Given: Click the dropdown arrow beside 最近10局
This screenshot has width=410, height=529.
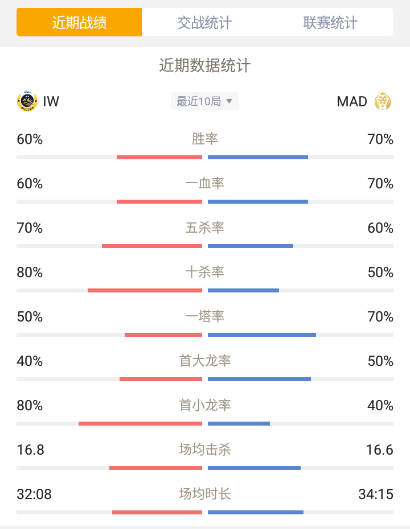Looking at the screenshot, I should point(229,101).
